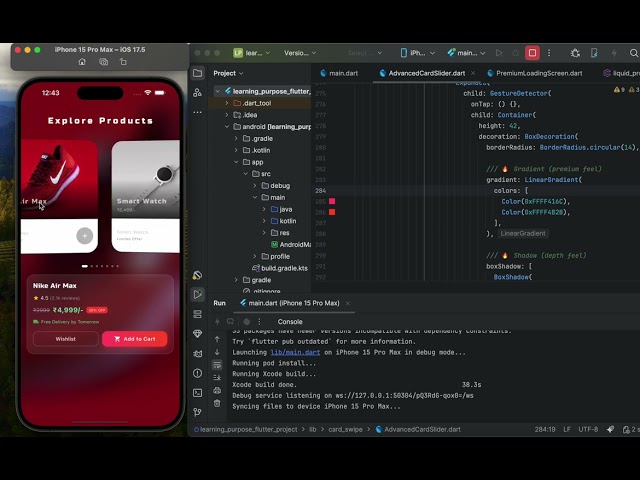Take a simulator screenshot with camera icon
The image size is (640, 480).
click(103, 62)
